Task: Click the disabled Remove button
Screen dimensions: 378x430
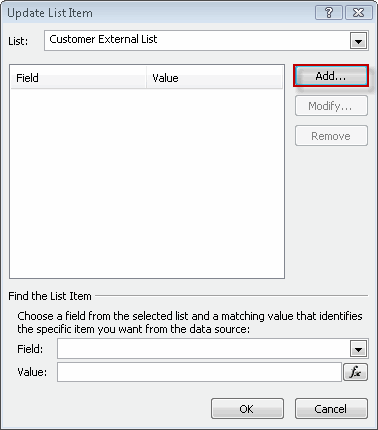Action: pos(331,136)
